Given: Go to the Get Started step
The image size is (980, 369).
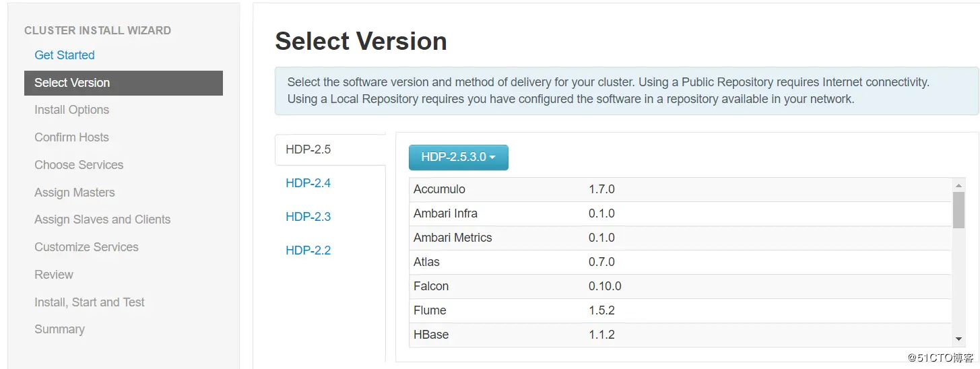Looking at the screenshot, I should click(x=65, y=55).
